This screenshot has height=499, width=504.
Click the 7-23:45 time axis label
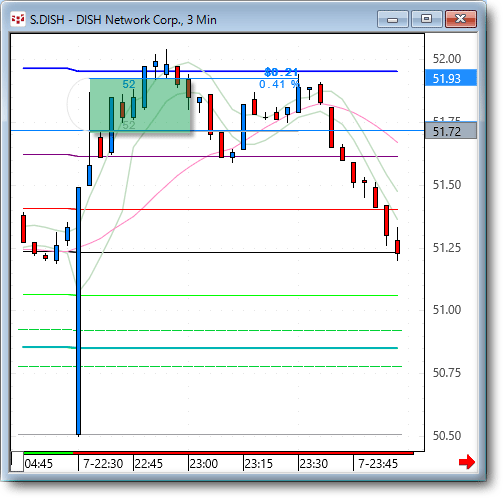coord(378,463)
